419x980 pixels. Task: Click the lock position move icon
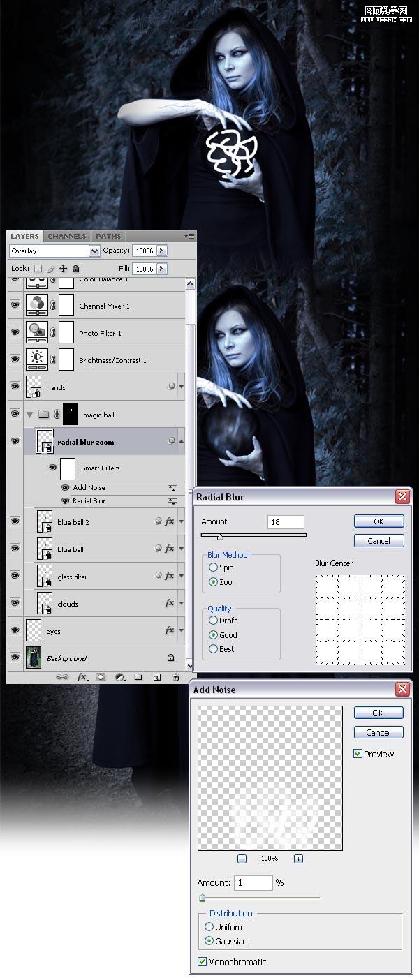click(x=63, y=268)
